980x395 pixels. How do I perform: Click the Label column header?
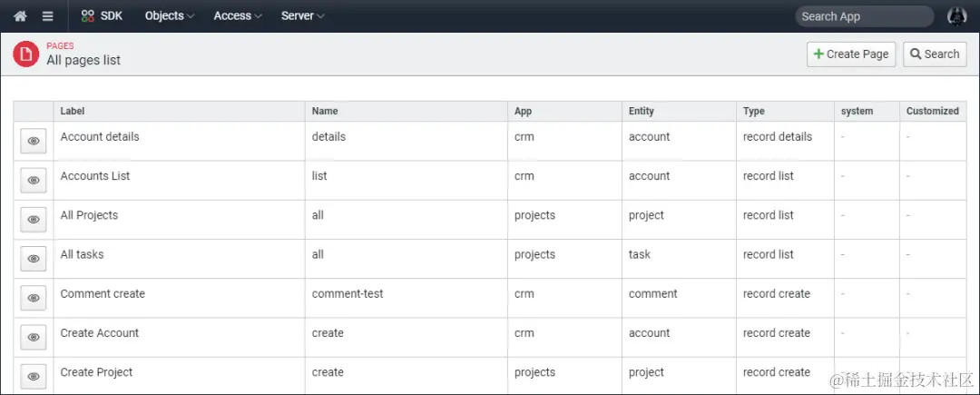point(73,111)
